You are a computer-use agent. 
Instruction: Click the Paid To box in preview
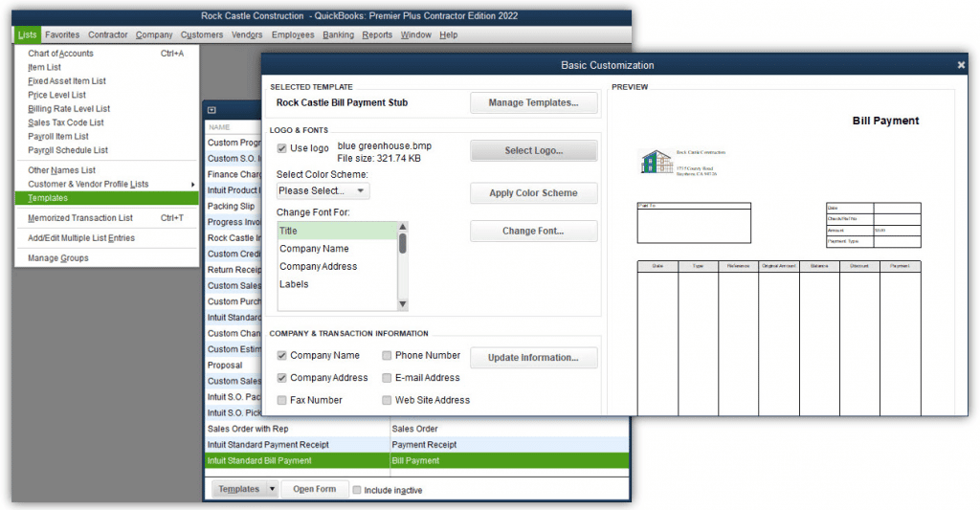click(694, 223)
